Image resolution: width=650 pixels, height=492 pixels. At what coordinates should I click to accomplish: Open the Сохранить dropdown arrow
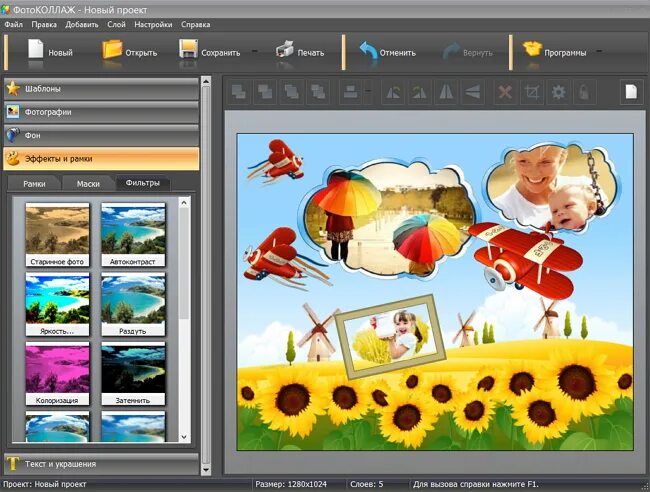255,51
